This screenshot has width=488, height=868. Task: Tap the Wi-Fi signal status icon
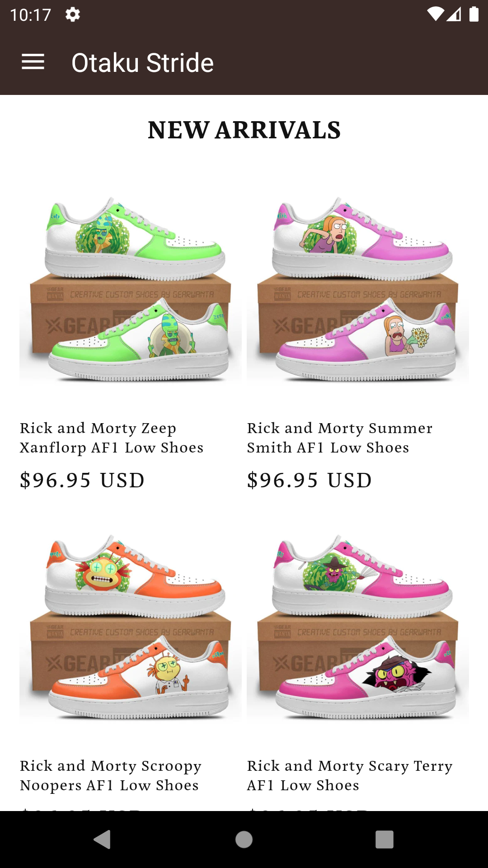click(x=436, y=14)
